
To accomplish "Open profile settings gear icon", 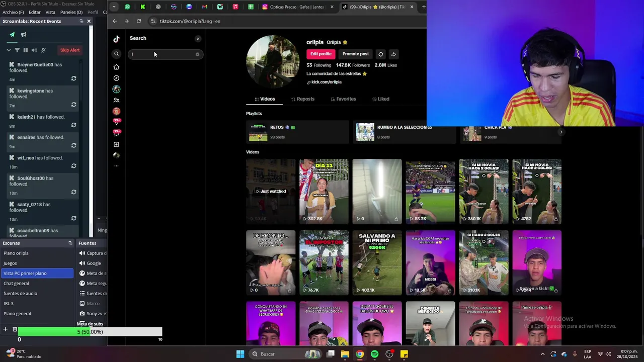I will click(380, 54).
